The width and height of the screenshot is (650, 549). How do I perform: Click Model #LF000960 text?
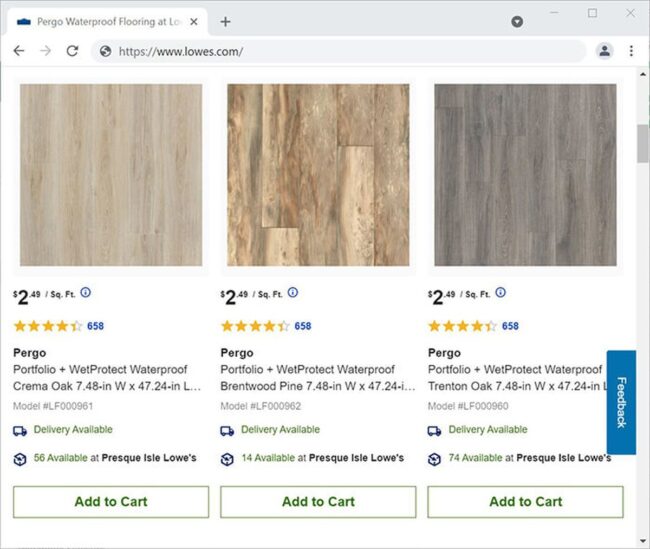pos(468,406)
